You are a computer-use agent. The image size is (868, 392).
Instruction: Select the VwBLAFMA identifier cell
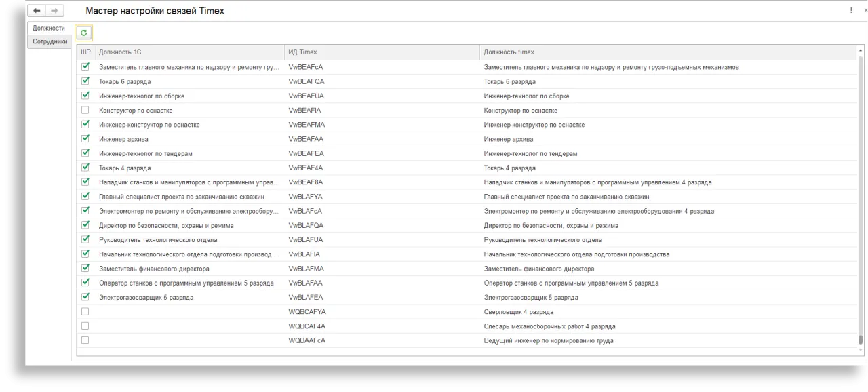(x=307, y=269)
